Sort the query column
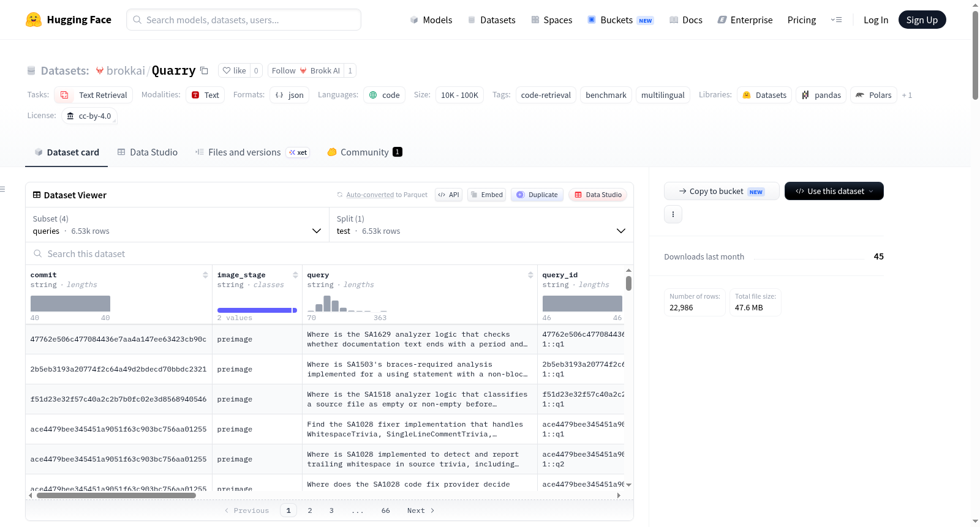 (530, 275)
